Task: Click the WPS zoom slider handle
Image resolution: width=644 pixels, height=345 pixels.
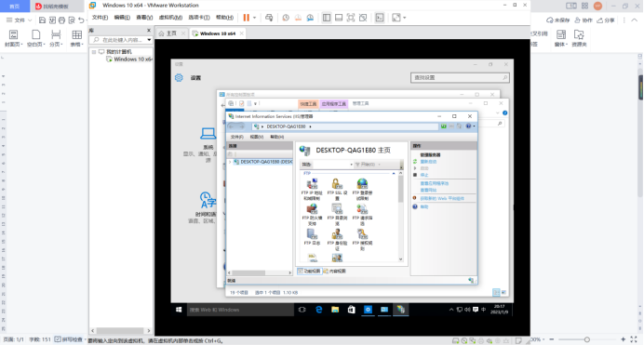Action: (x=587, y=339)
